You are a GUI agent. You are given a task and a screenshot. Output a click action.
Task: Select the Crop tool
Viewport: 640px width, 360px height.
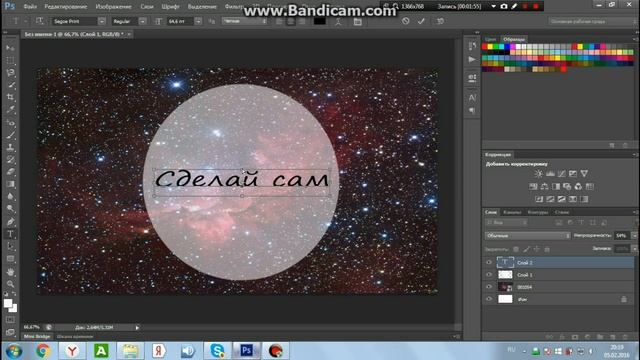pos(10,97)
